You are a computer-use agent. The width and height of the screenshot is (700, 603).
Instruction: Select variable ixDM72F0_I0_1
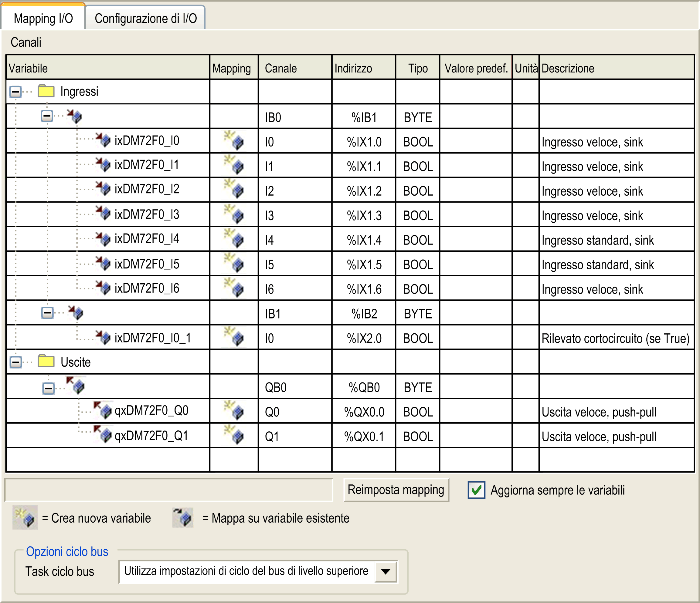point(153,338)
